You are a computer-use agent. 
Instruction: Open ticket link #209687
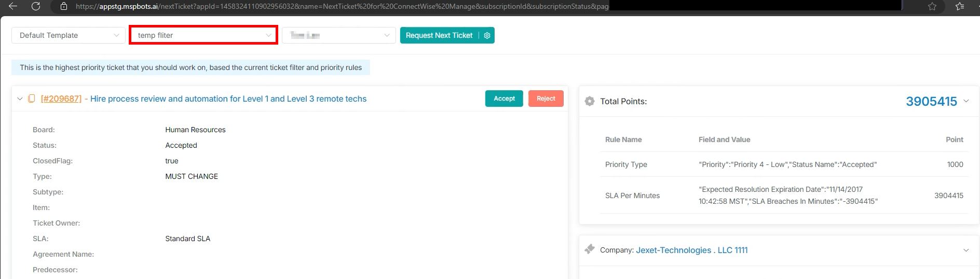click(61, 99)
